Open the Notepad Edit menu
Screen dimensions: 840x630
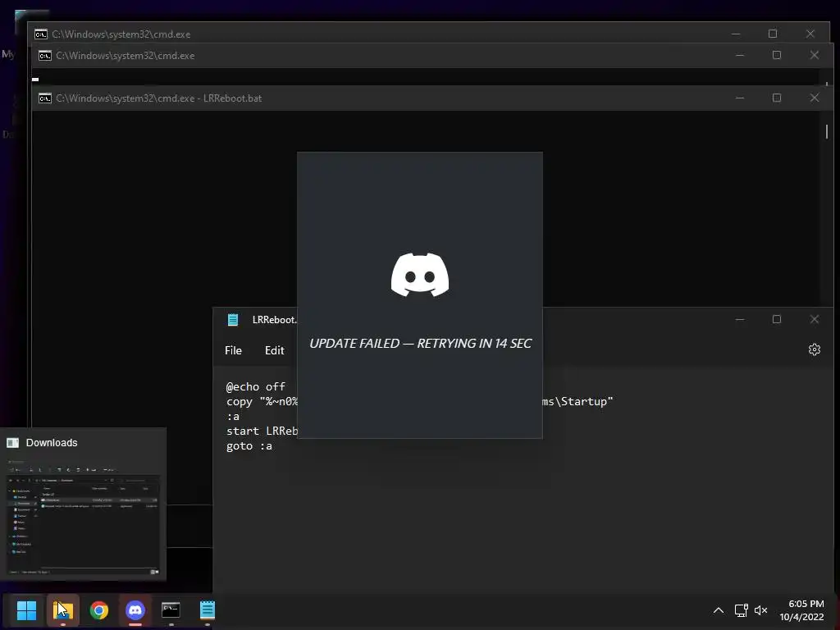pyautogui.click(x=274, y=350)
